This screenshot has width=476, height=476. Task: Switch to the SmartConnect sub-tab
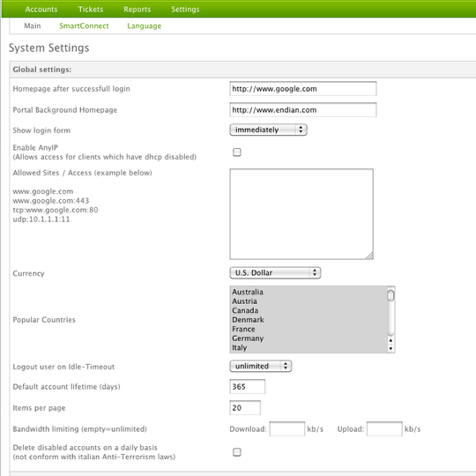(84, 26)
